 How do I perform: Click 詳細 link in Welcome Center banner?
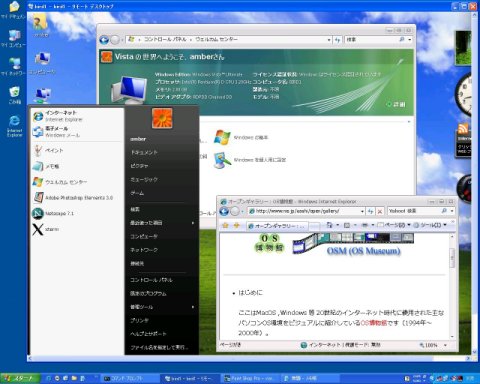(x=396, y=104)
